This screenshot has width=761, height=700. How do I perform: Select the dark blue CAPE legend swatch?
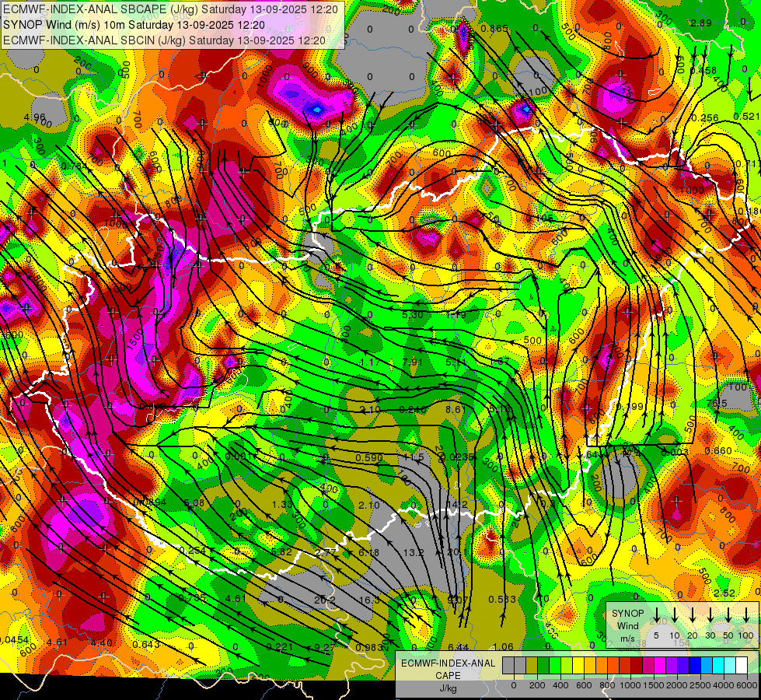694,666
